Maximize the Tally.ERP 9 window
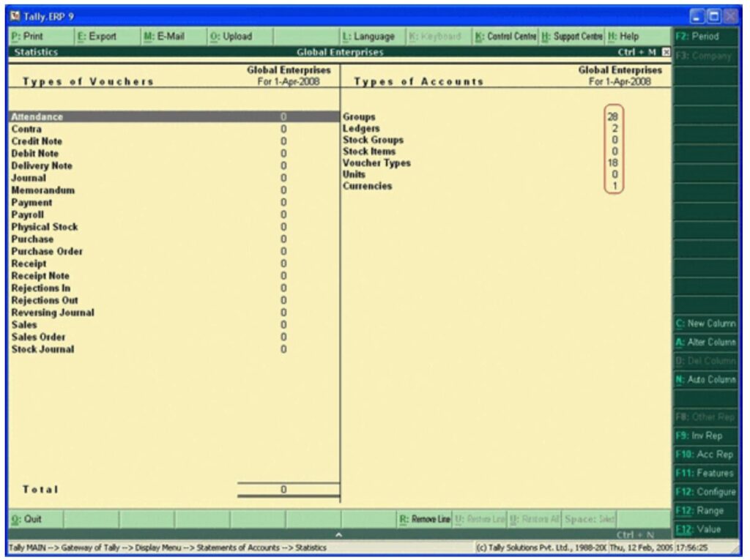Viewport: 750px width, 560px height. (713, 17)
